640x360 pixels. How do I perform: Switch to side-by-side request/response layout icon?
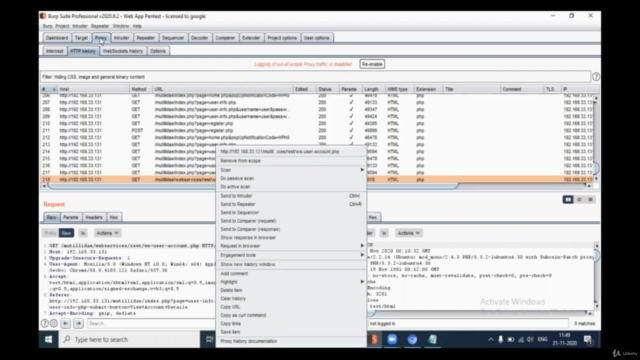pos(568,200)
